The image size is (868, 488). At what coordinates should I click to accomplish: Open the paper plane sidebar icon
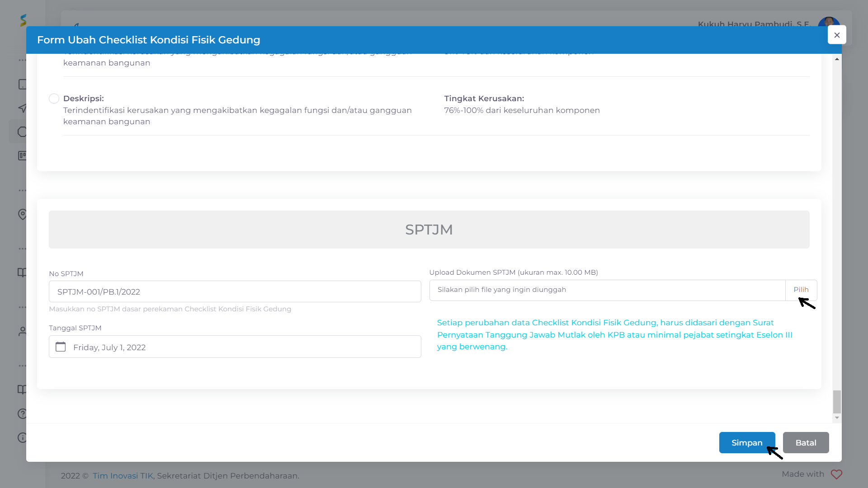pyautogui.click(x=22, y=108)
